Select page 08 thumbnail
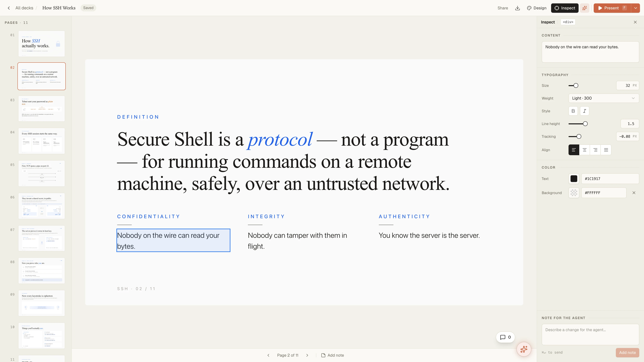 tap(41, 270)
